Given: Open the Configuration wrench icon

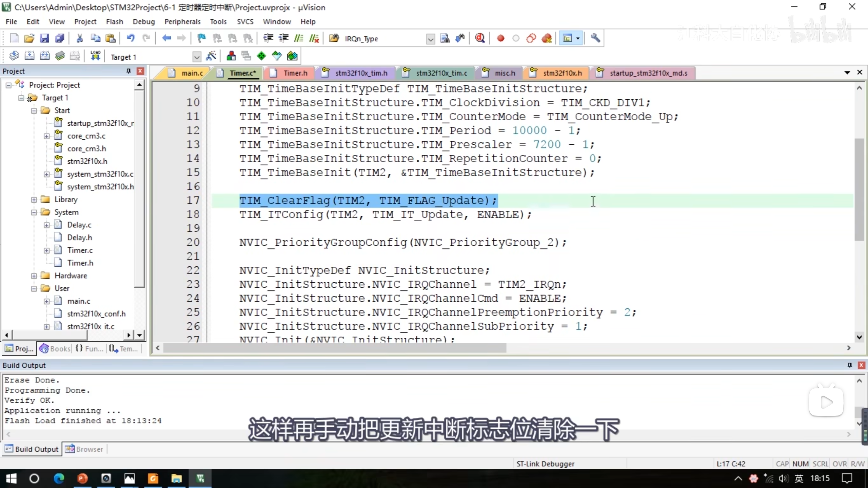Looking at the screenshot, I should (595, 38).
